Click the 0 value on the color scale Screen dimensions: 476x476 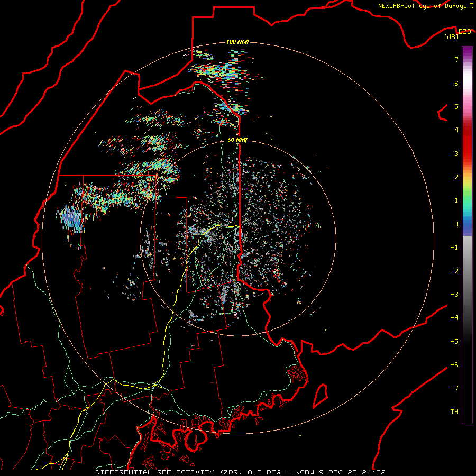456,224
